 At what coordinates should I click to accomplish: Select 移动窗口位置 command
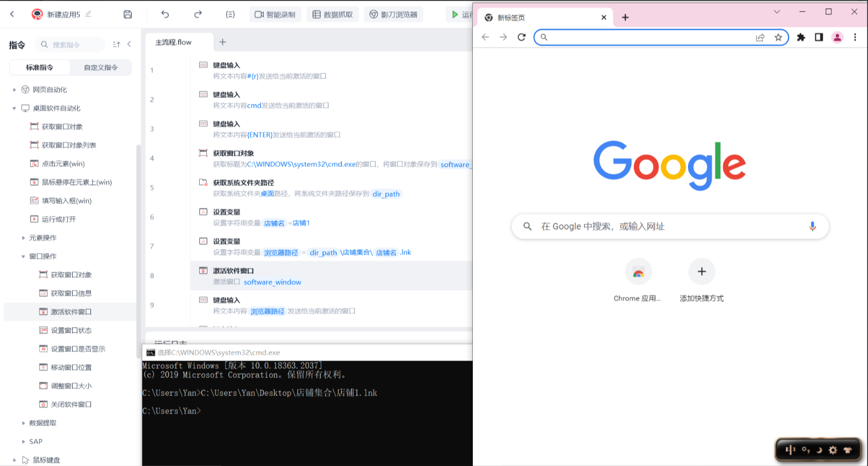click(x=71, y=368)
